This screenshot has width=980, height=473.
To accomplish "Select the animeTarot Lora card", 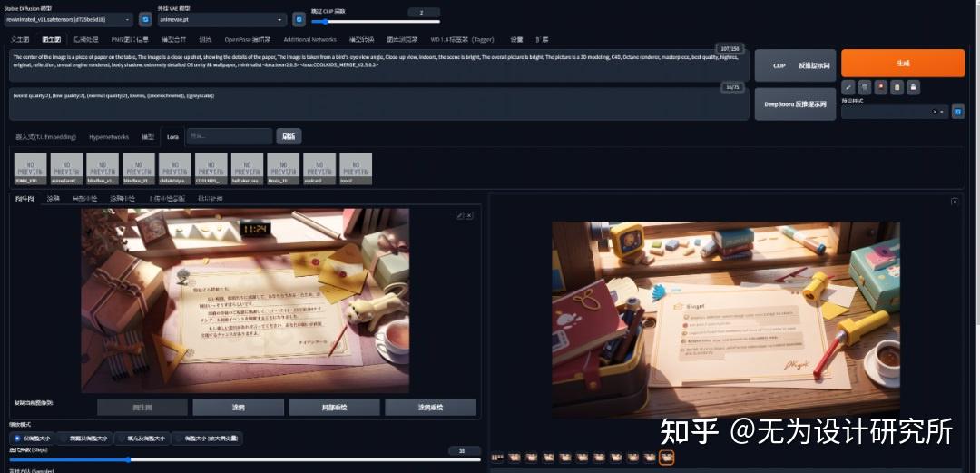I will tap(66, 169).
